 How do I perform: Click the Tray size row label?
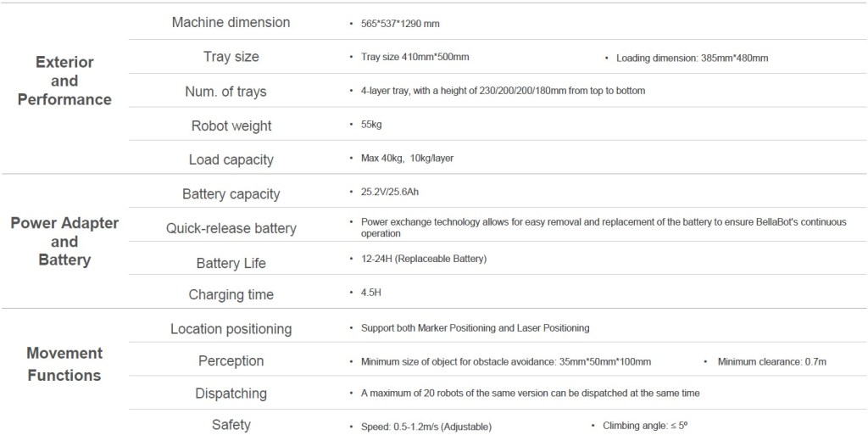231,57
